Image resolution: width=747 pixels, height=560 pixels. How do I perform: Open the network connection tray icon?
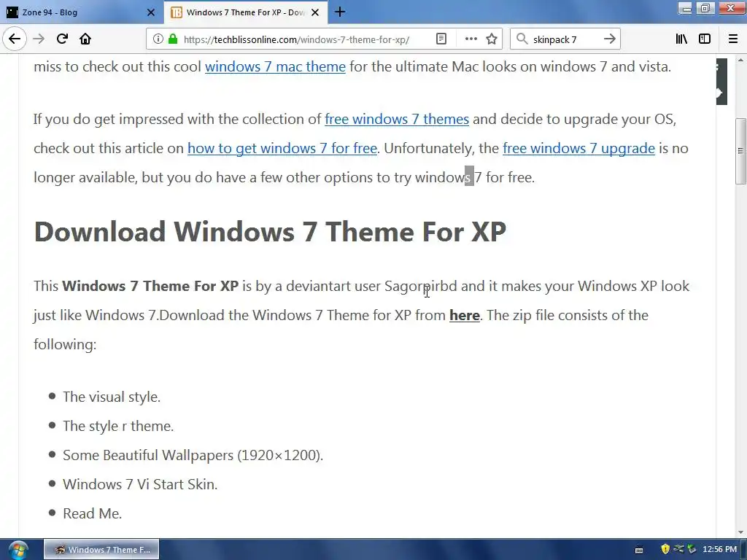click(678, 549)
